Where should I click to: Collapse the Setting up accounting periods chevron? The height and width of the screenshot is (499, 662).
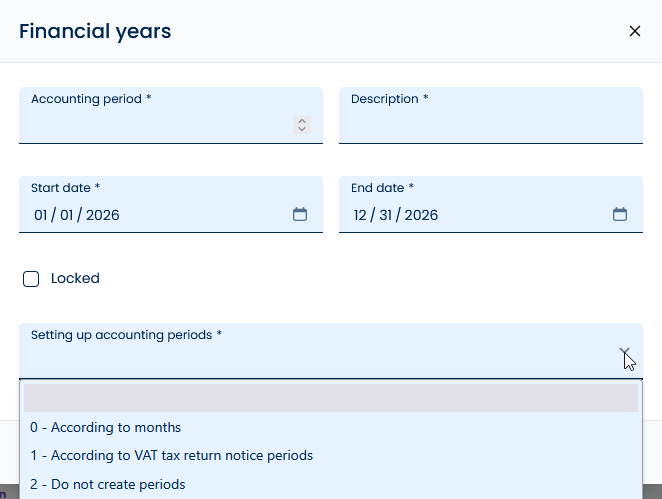coord(624,351)
